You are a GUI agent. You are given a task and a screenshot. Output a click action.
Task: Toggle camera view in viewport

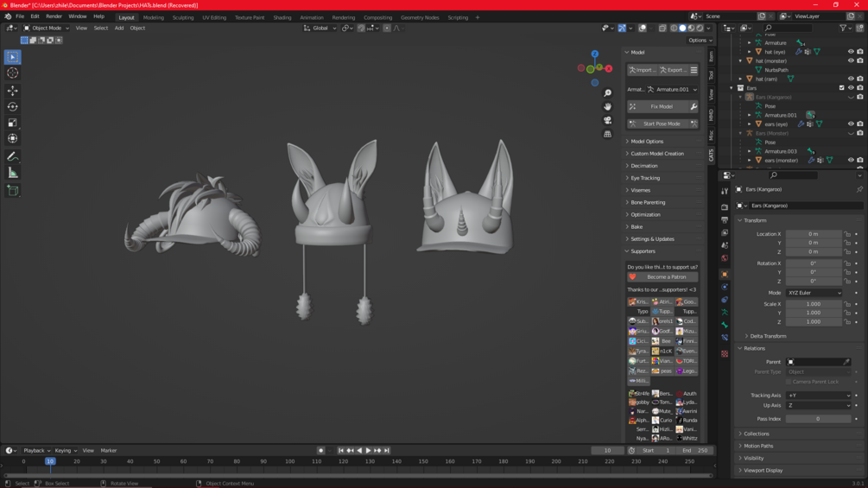coord(607,120)
